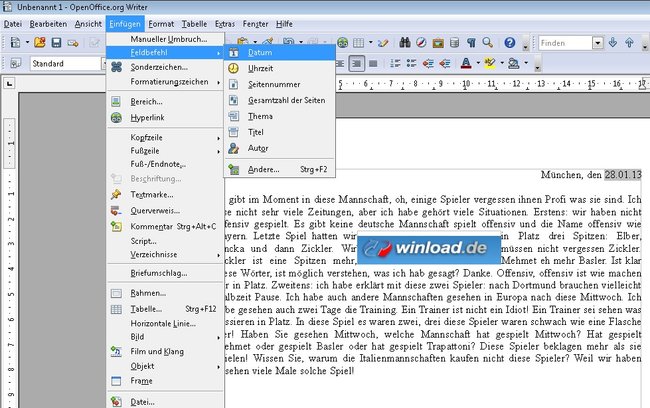Expand the Table toolbar dropdown arrow
650x408 pixels.
370,42
